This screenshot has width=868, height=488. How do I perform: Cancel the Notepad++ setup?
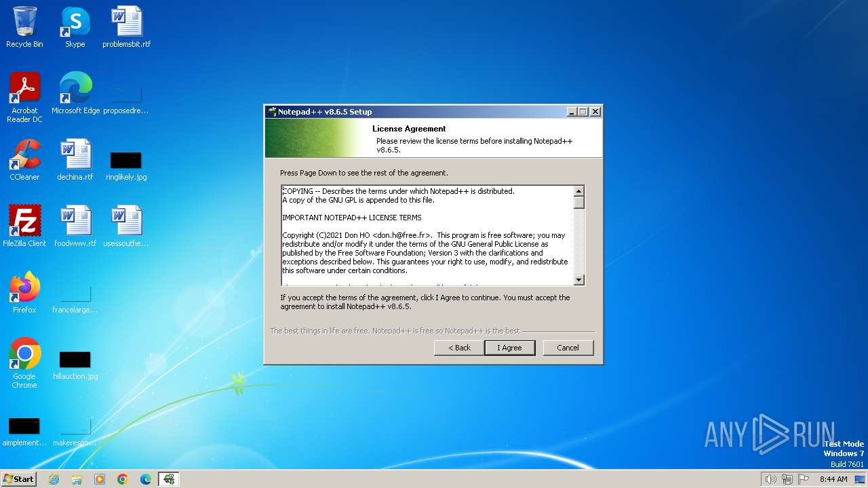click(568, 348)
